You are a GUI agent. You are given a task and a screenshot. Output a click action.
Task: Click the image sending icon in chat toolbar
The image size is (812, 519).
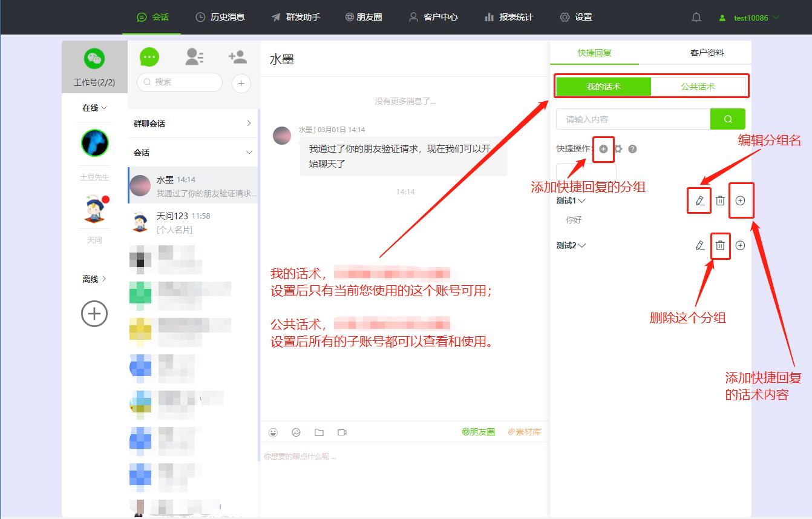click(x=296, y=432)
